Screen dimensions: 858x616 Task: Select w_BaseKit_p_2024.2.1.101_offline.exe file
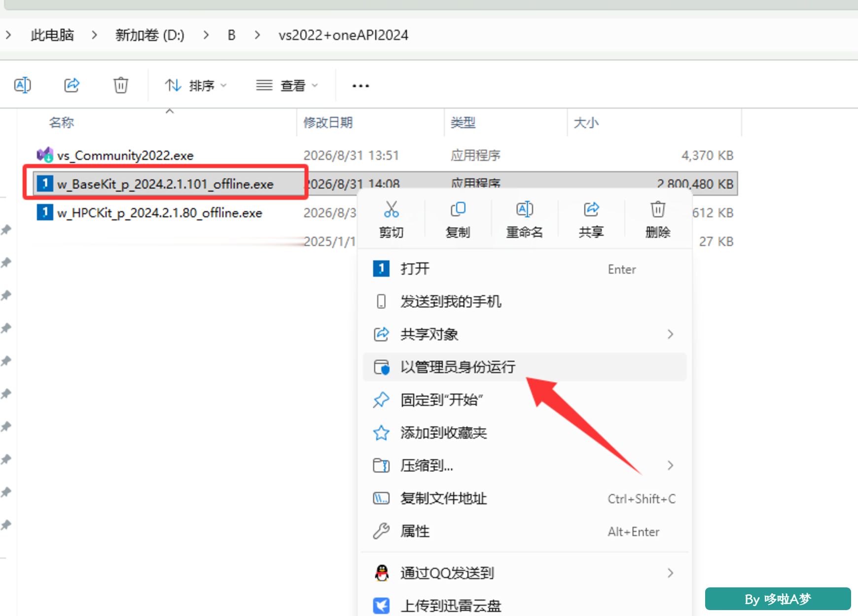click(165, 184)
